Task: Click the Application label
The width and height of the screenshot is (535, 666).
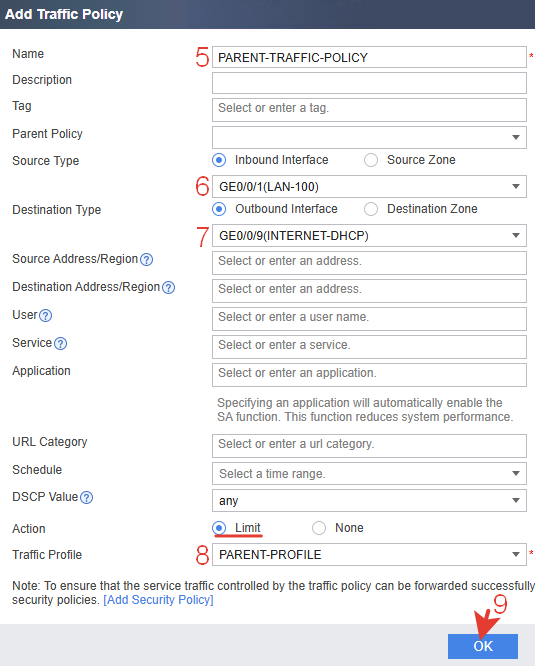Action: [x=42, y=371]
